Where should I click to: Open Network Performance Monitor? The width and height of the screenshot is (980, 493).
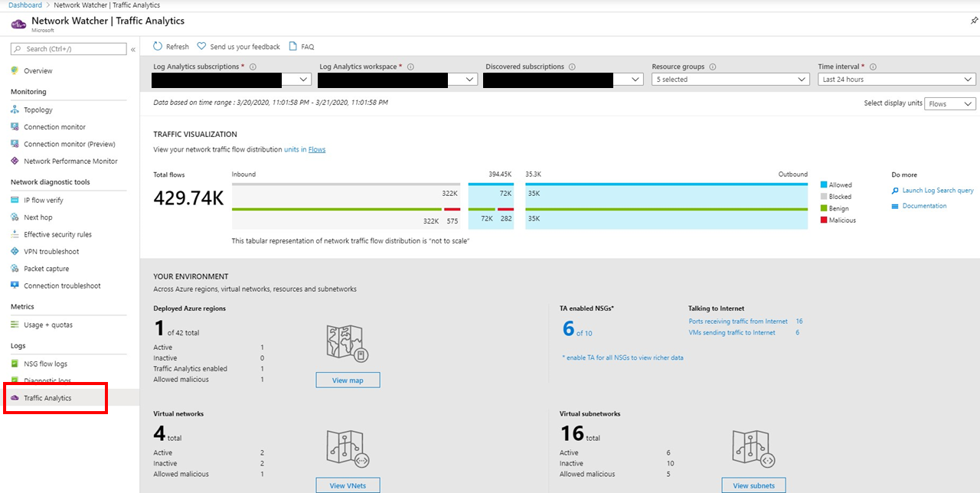click(x=68, y=161)
